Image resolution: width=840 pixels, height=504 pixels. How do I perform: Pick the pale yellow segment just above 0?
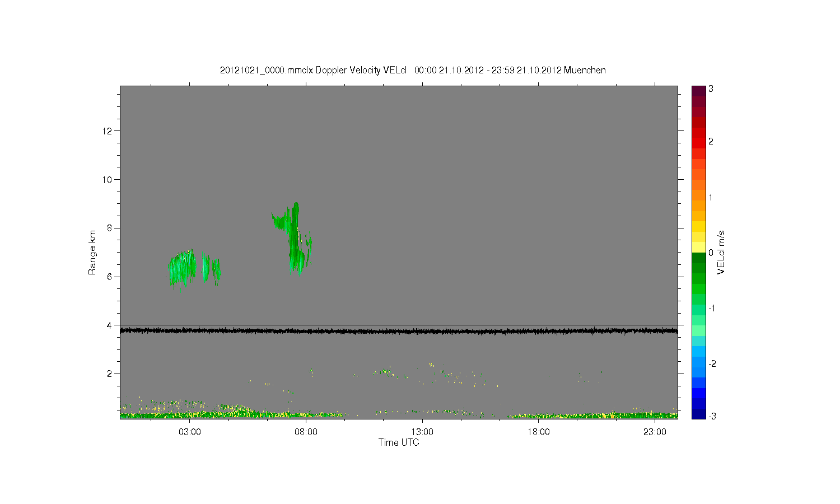click(x=698, y=247)
